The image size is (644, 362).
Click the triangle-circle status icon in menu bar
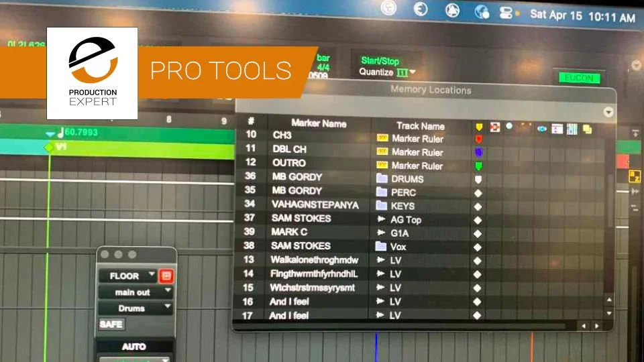coord(452,10)
